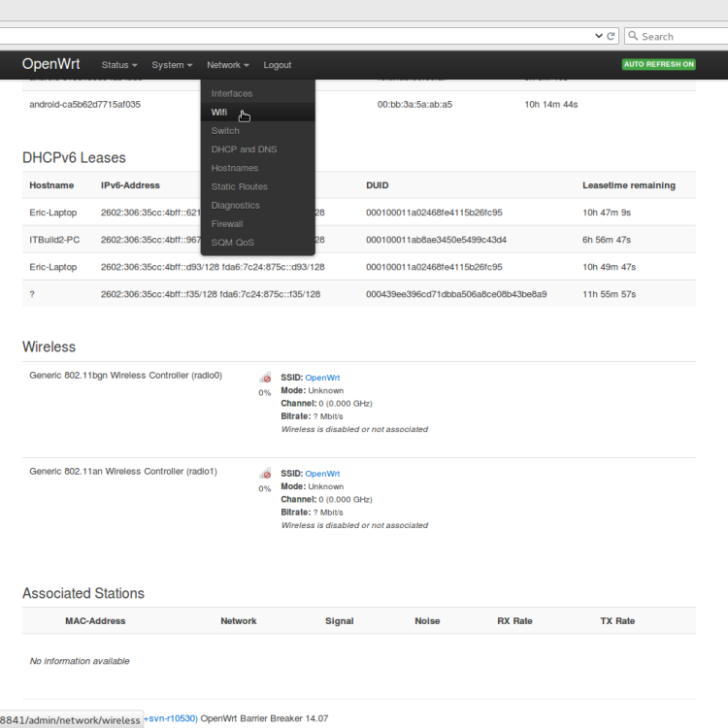The image size is (728, 728).
Task: Open the OpenWrt SSID link for radio0
Action: 322,378
